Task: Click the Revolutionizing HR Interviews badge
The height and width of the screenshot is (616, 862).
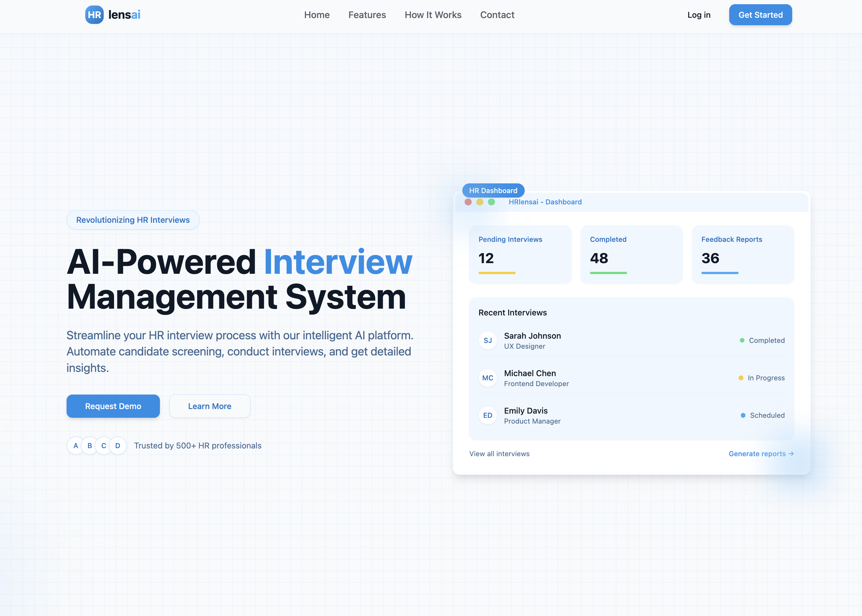Action: tap(133, 220)
